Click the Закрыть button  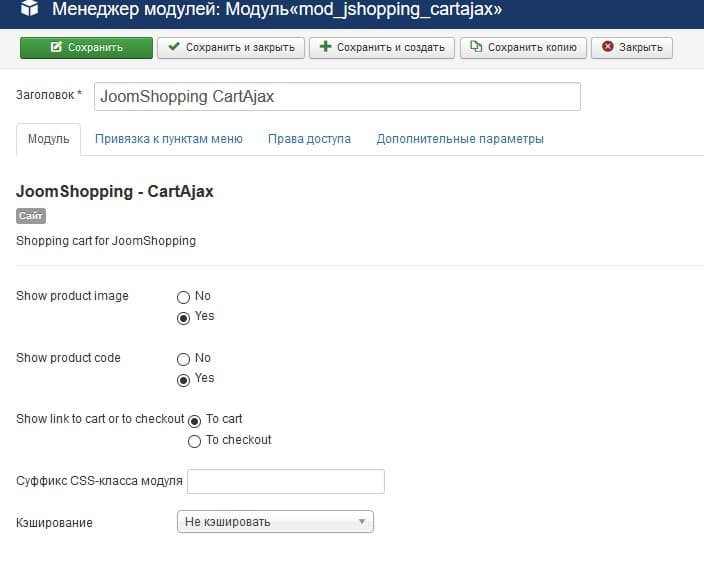(632, 48)
